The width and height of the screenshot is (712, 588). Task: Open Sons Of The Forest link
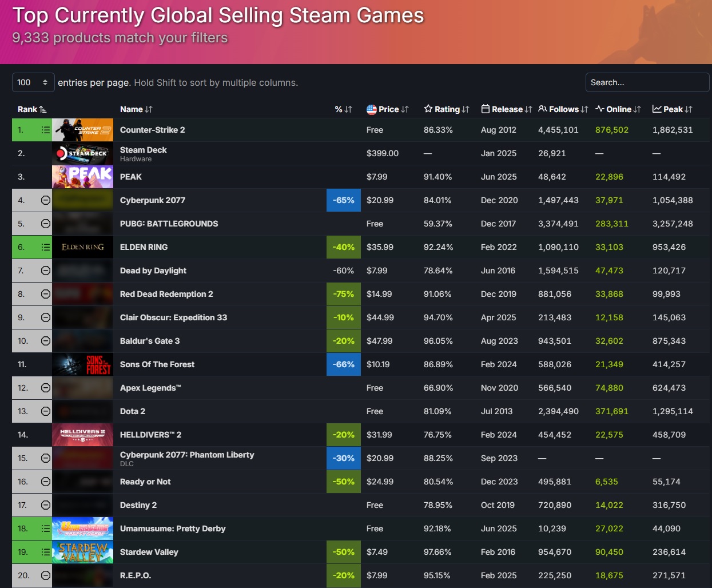coord(157,364)
